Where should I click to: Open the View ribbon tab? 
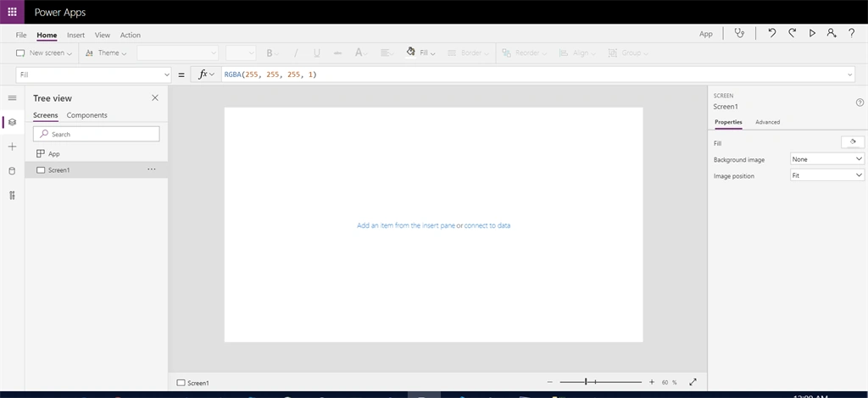coord(103,35)
